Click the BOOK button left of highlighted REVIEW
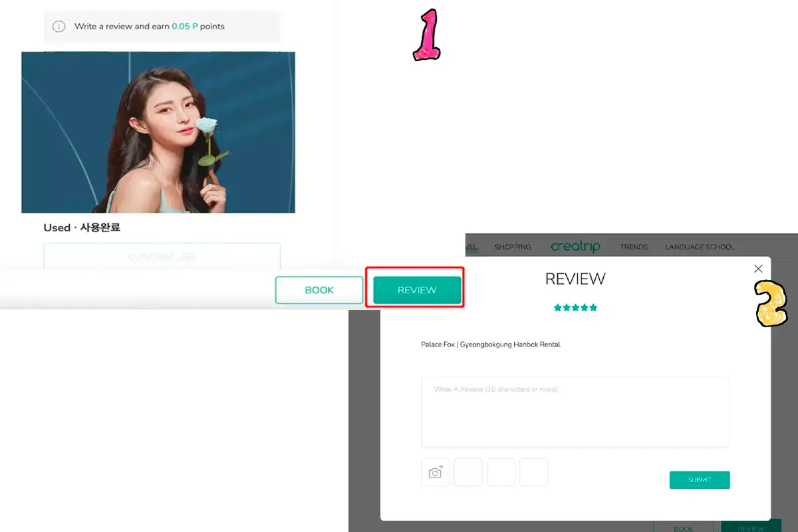 (319, 291)
